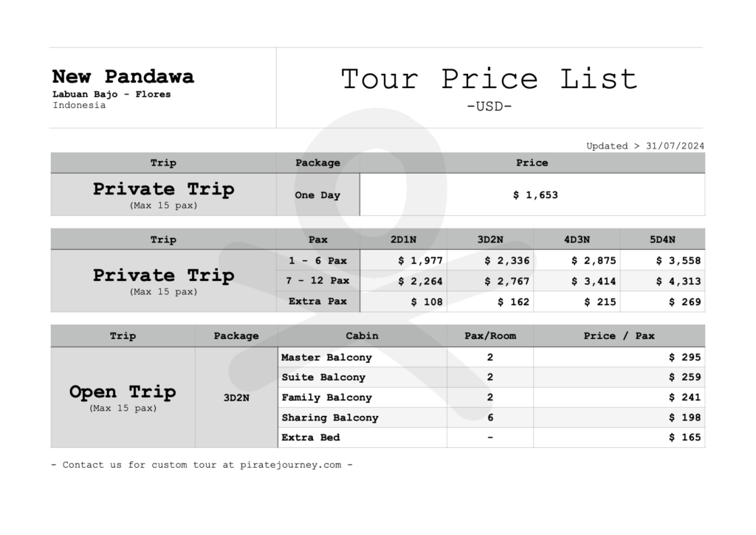Select the Price / Pax column header
The height and width of the screenshot is (535, 756).
(619, 335)
